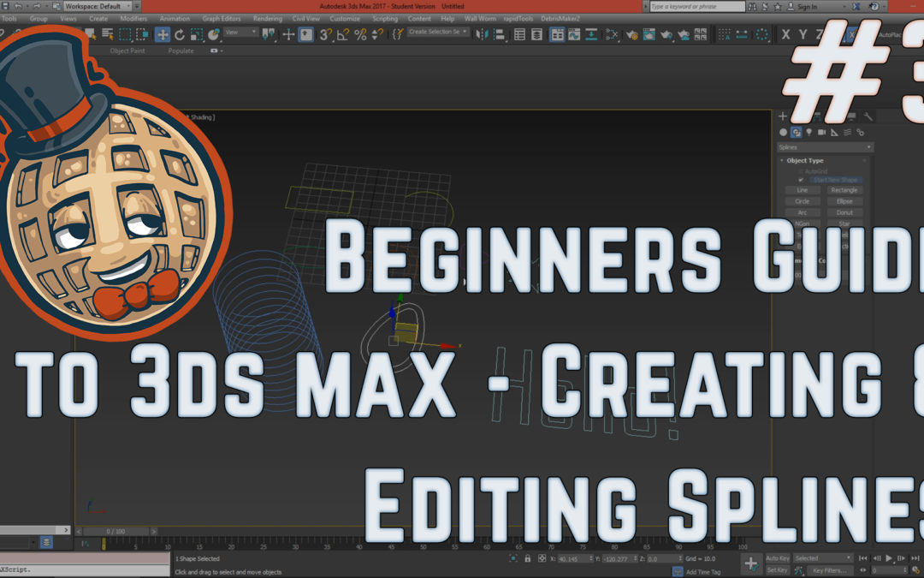Open Graph Editors menu
The height and width of the screenshot is (578, 924).
[222, 18]
